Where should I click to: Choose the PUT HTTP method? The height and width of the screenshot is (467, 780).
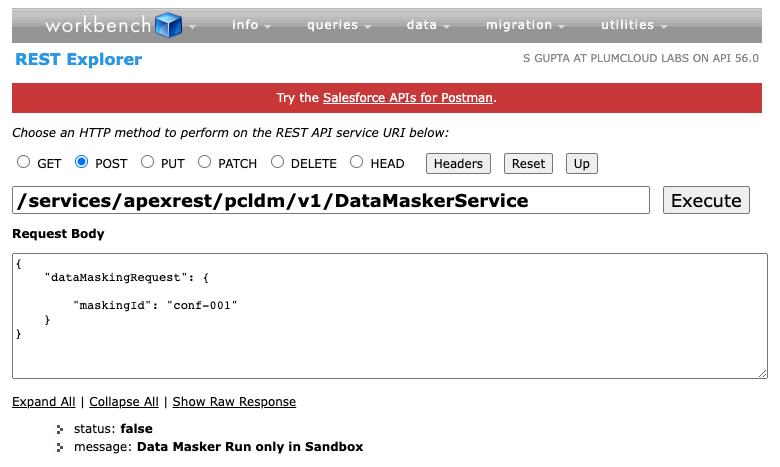147,162
